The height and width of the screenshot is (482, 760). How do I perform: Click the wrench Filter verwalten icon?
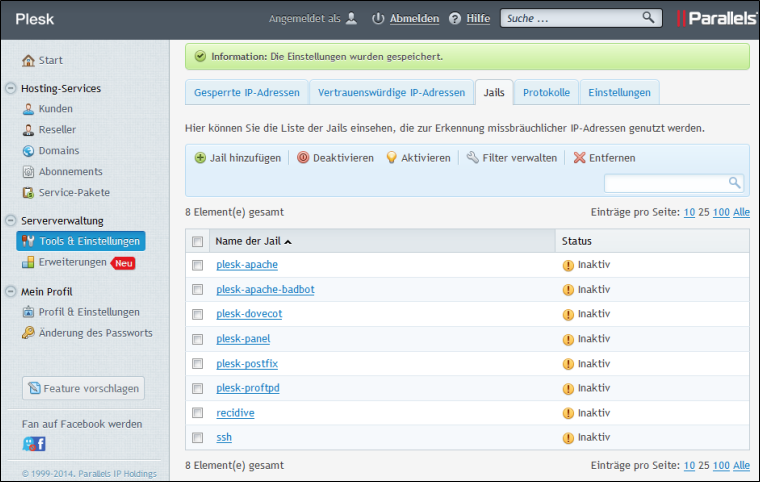(473, 157)
